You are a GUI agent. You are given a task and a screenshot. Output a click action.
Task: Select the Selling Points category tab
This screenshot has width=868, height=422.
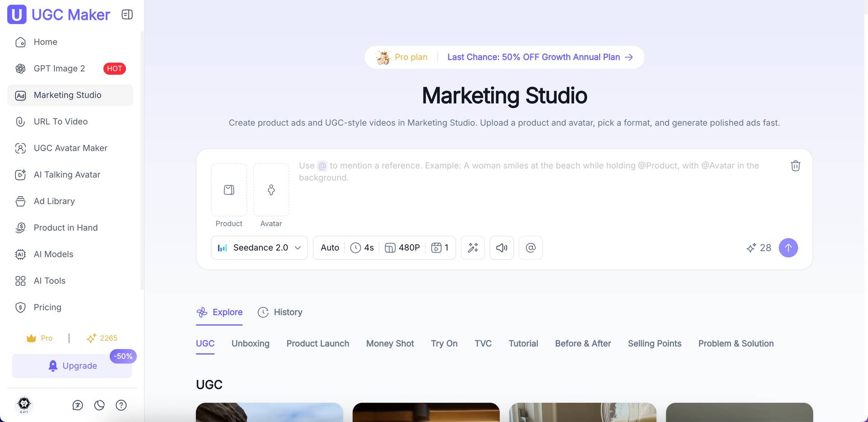pyautogui.click(x=655, y=344)
